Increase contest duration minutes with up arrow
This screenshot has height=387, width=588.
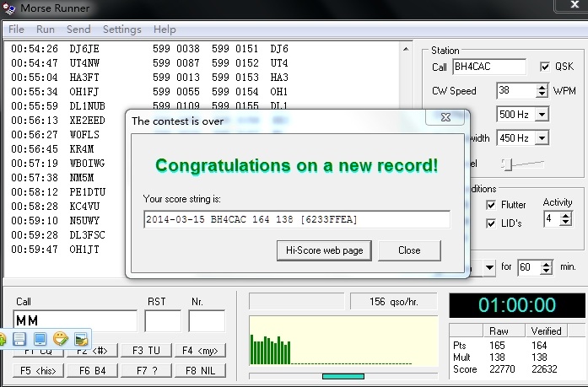[x=547, y=264]
